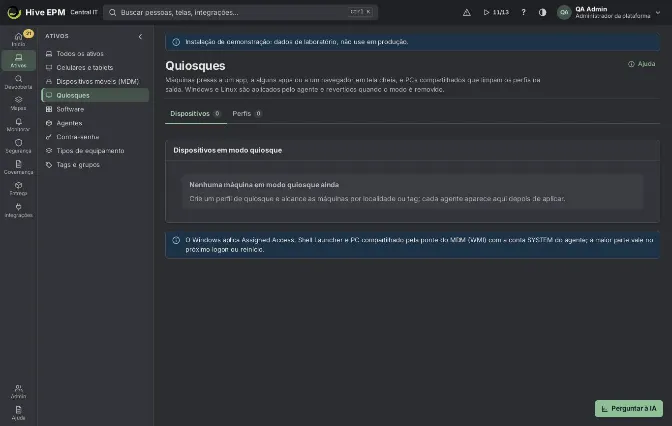Open Celulares e tablets menu item
Image resolution: width=672 pixels, height=426 pixels.
pyautogui.click(x=95, y=67)
